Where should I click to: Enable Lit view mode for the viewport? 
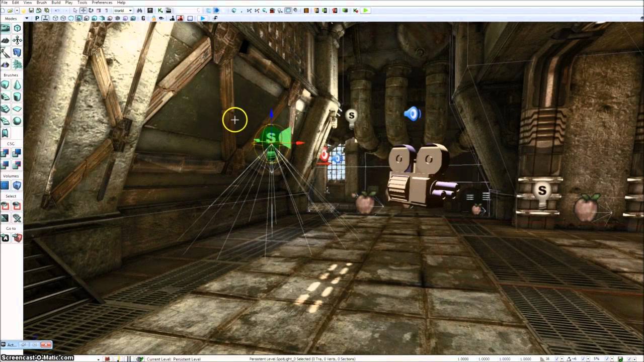tap(78, 19)
